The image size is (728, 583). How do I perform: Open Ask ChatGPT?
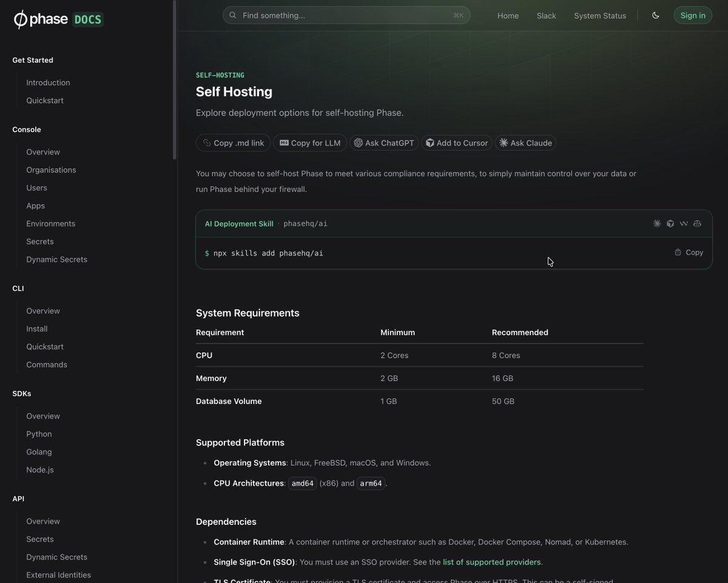click(x=384, y=143)
